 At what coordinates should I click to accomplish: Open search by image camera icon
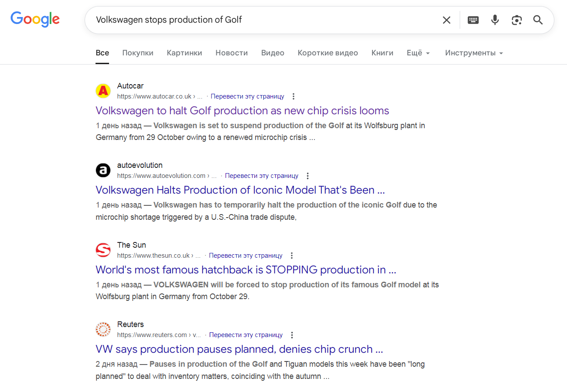click(517, 20)
